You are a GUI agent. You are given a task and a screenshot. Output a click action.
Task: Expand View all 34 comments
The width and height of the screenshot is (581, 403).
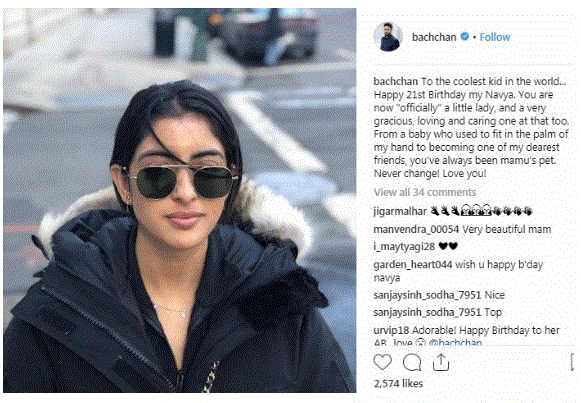425,192
